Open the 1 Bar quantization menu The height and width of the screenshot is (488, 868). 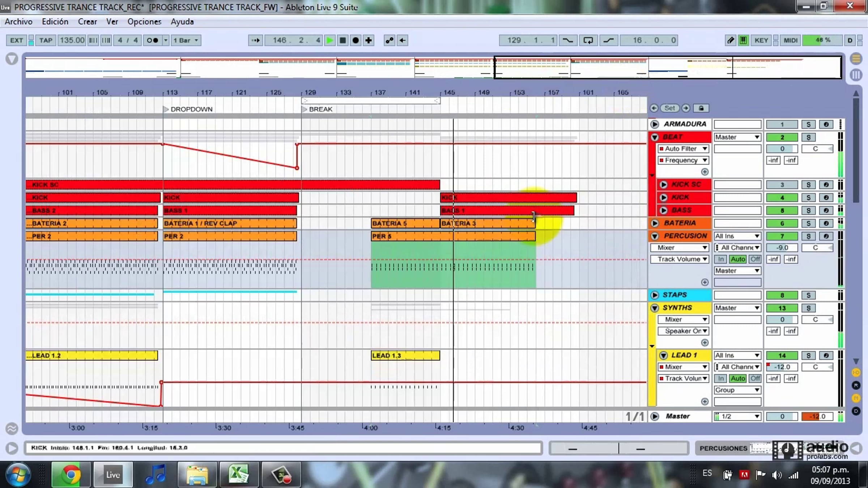[186, 40]
